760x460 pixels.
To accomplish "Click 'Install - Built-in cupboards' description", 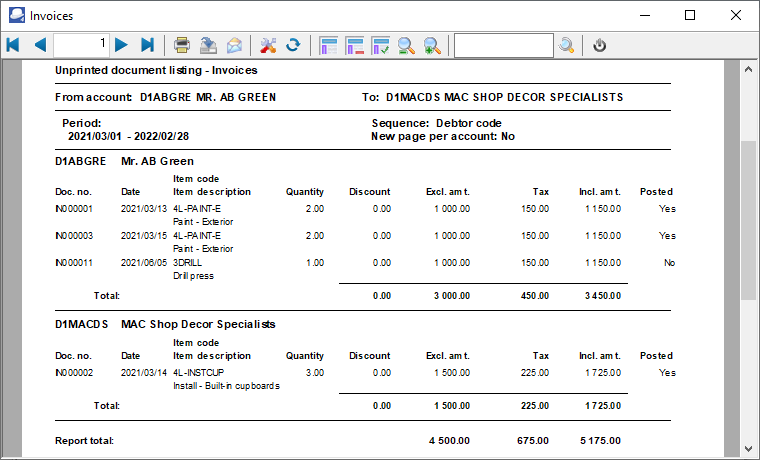I will 226,386.
